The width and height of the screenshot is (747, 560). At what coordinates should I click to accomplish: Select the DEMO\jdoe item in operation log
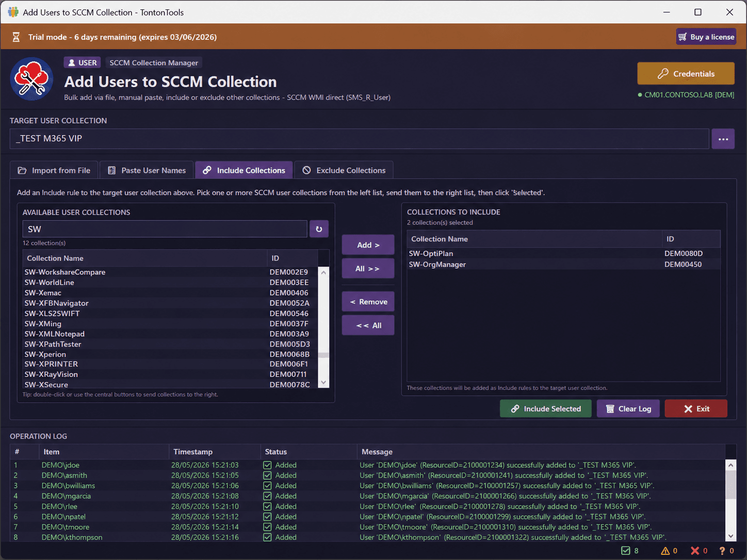point(60,465)
